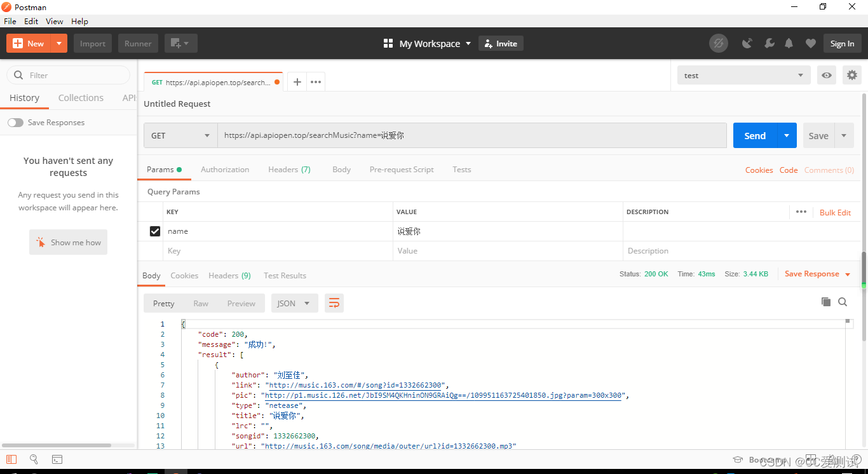
Task: Click the orange New button
Action: tap(28, 43)
